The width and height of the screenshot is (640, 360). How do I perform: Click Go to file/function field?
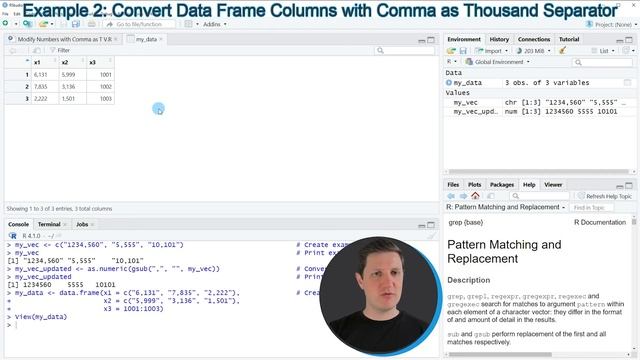tap(140, 24)
